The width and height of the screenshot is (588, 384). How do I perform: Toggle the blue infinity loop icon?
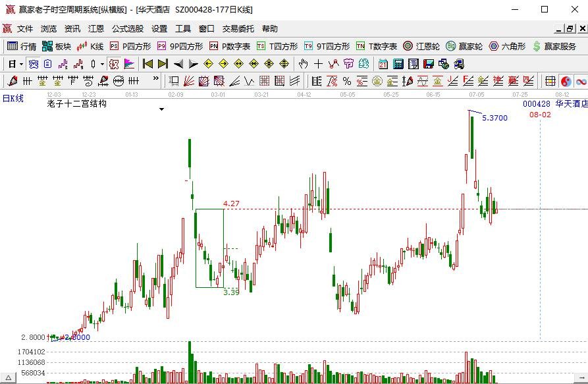(x=581, y=81)
